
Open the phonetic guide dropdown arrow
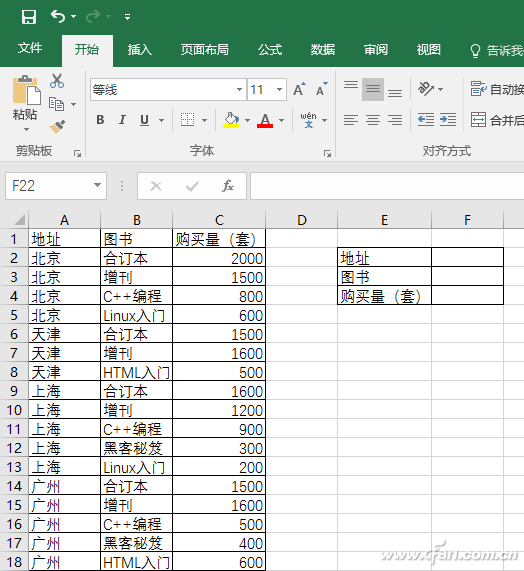324,120
